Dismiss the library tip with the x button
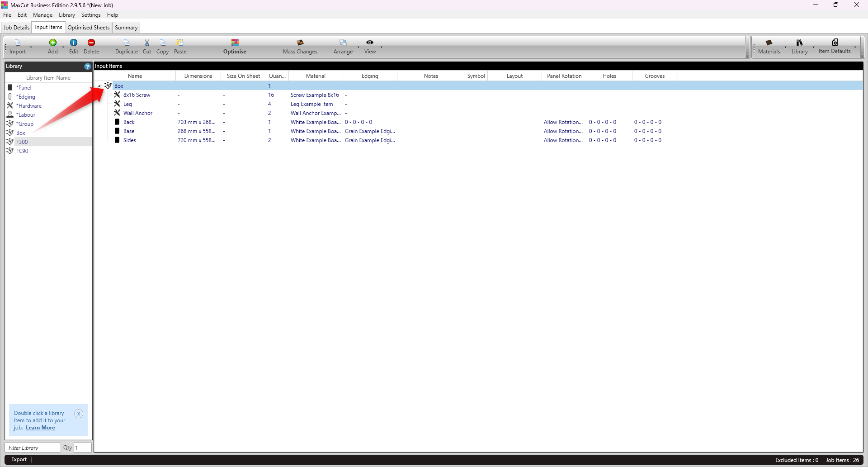This screenshot has width=868, height=467. coord(79,414)
